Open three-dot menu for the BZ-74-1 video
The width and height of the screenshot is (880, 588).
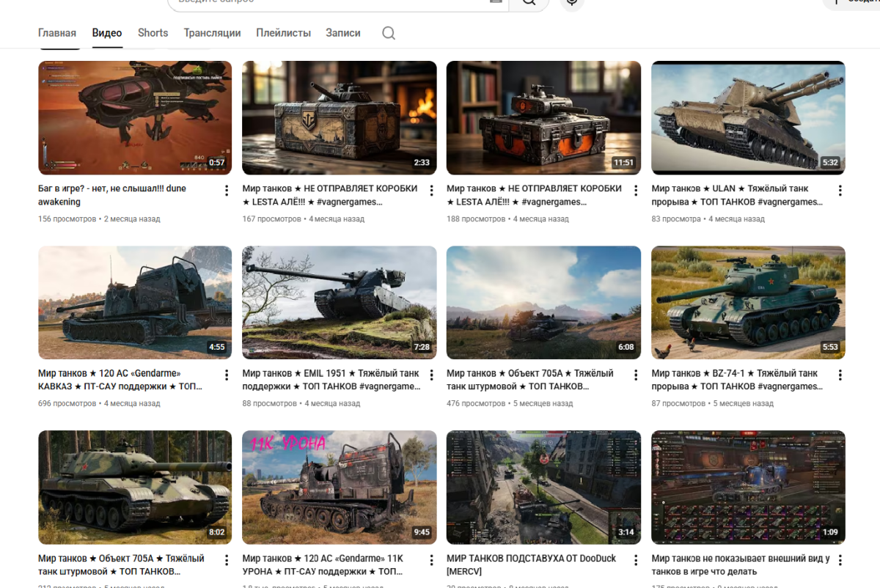pyautogui.click(x=840, y=375)
